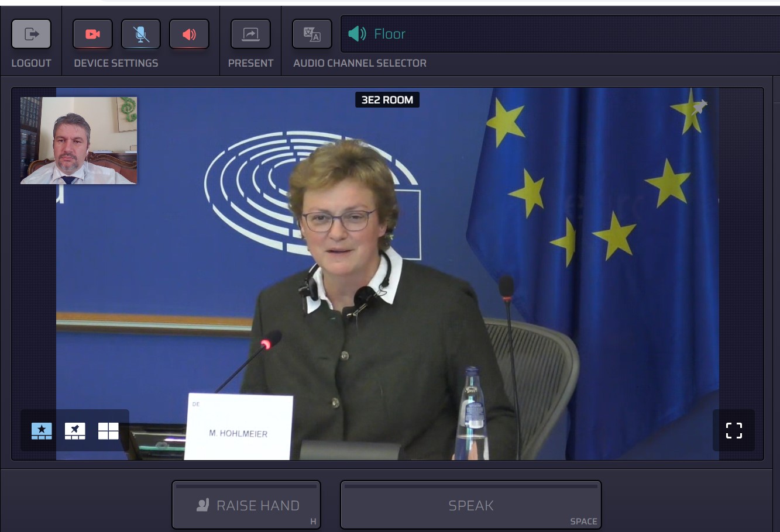The height and width of the screenshot is (532, 780).
Task: Click the AUDIO CHANNEL SELECTOR label
Action: tap(360, 63)
